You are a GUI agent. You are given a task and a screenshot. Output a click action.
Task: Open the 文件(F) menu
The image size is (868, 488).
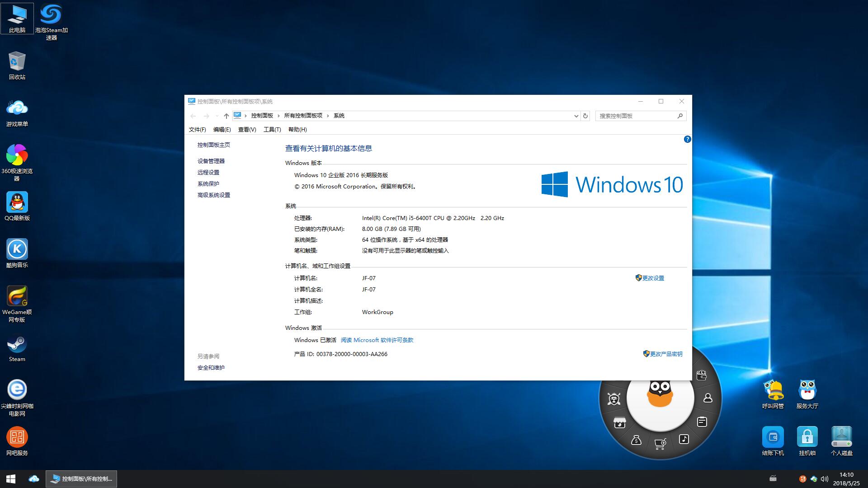coord(197,130)
